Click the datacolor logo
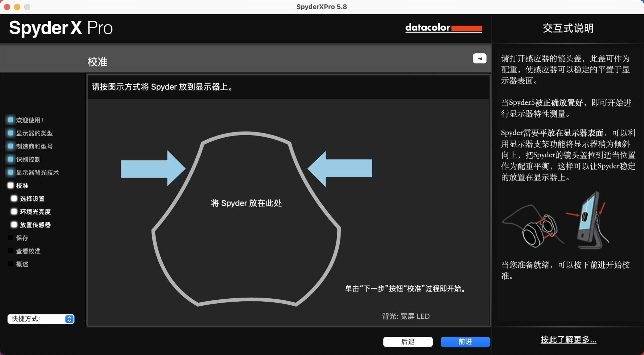The image size is (644, 355). 443,28
